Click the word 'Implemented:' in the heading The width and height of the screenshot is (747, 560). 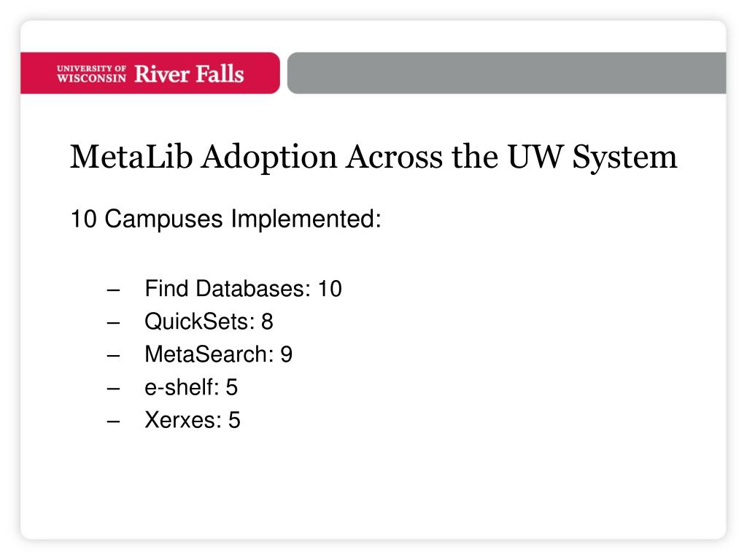pos(306,219)
